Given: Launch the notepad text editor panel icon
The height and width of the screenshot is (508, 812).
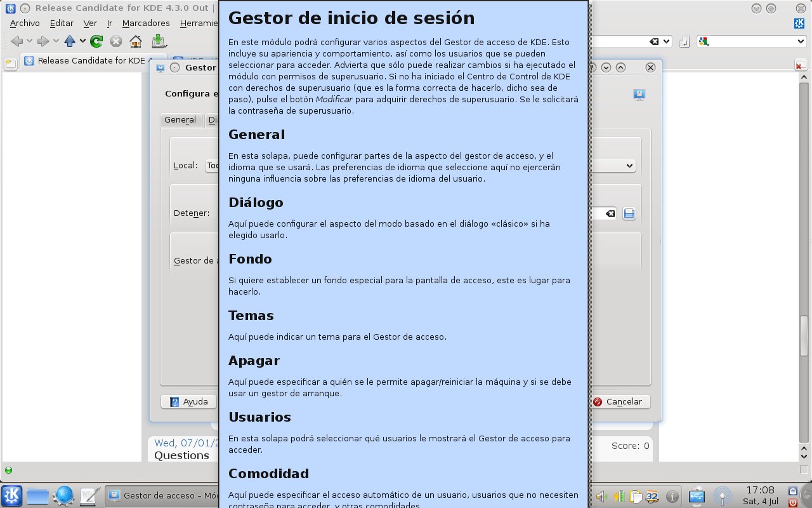Looking at the screenshot, I should (x=90, y=495).
